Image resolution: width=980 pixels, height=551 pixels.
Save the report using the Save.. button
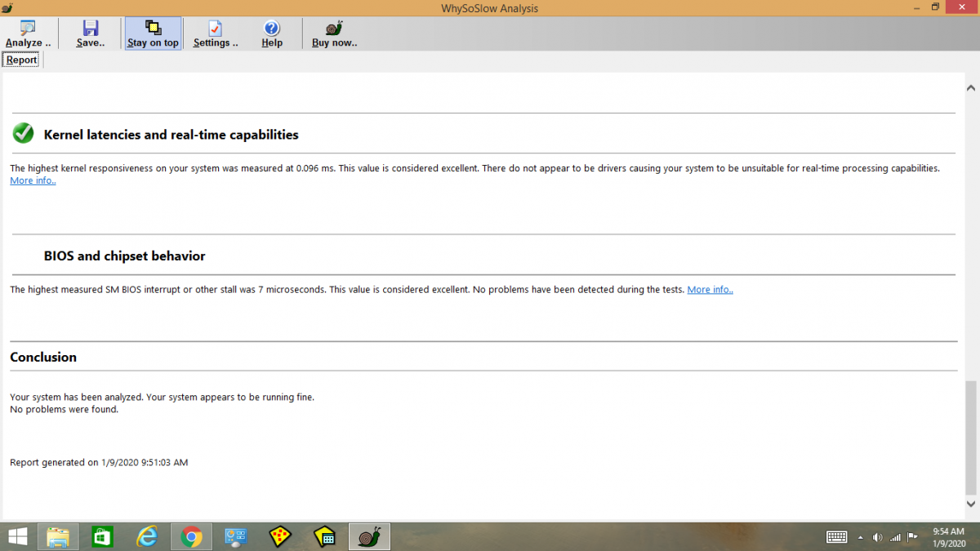coord(91,34)
